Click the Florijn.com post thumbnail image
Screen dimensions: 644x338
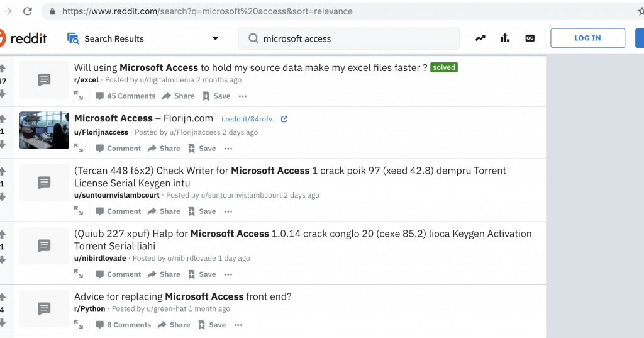44,130
